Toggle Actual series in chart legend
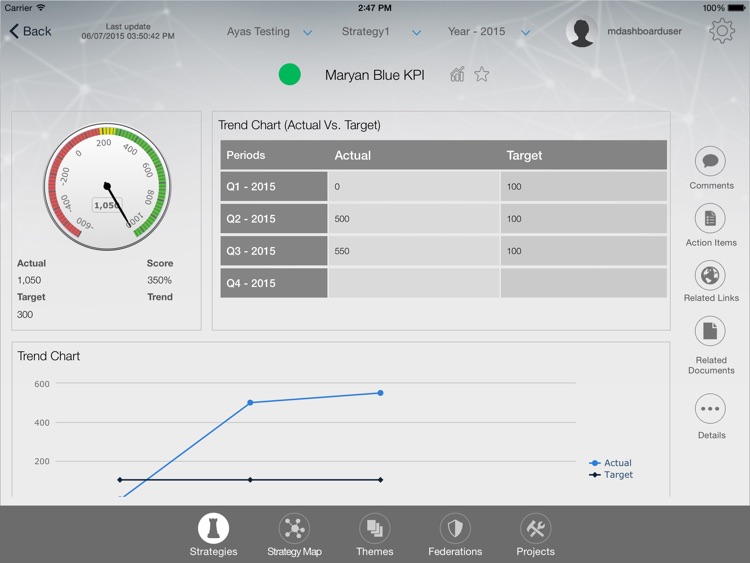 611,463
